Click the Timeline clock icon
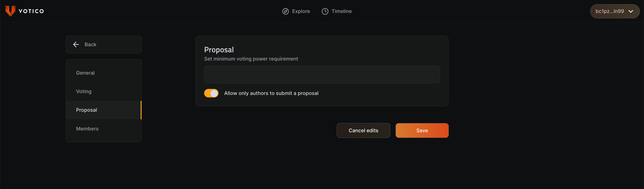This screenshot has height=189, width=644. point(325,11)
